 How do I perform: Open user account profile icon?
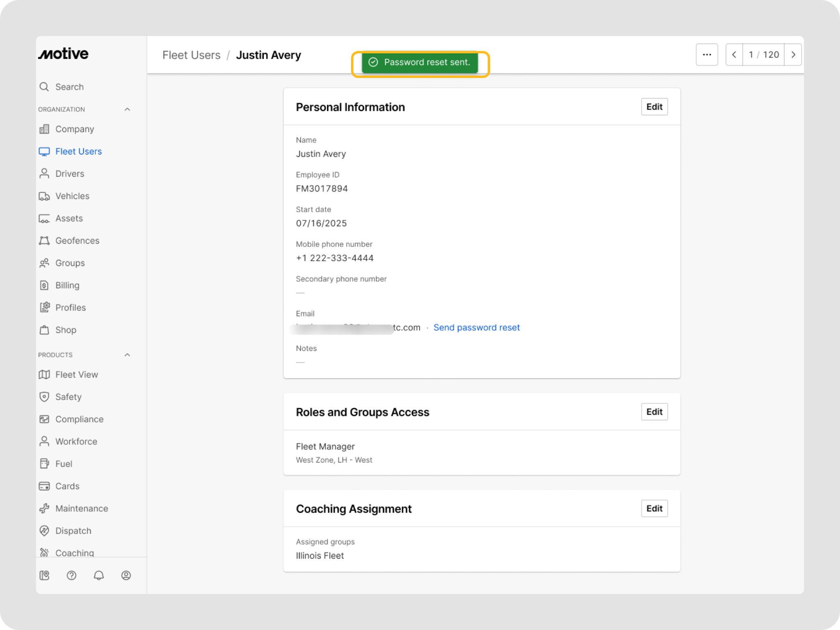[126, 575]
